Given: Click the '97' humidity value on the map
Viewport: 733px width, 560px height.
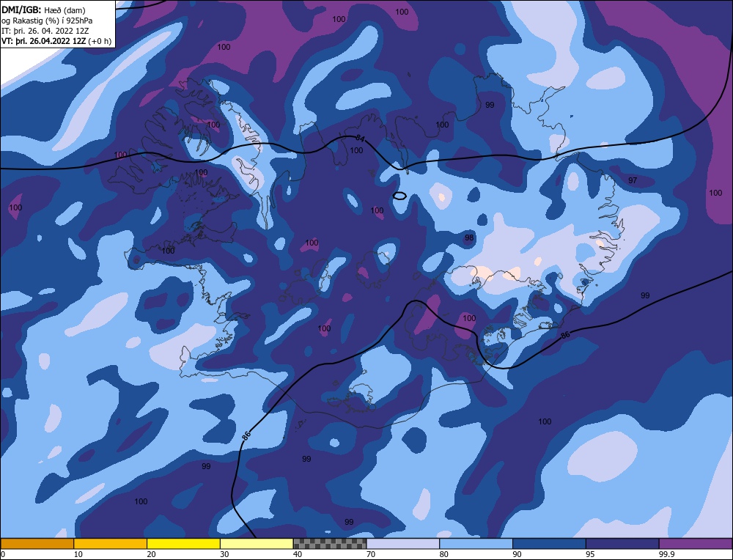Looking at the screenshot, I should [633, 180].
